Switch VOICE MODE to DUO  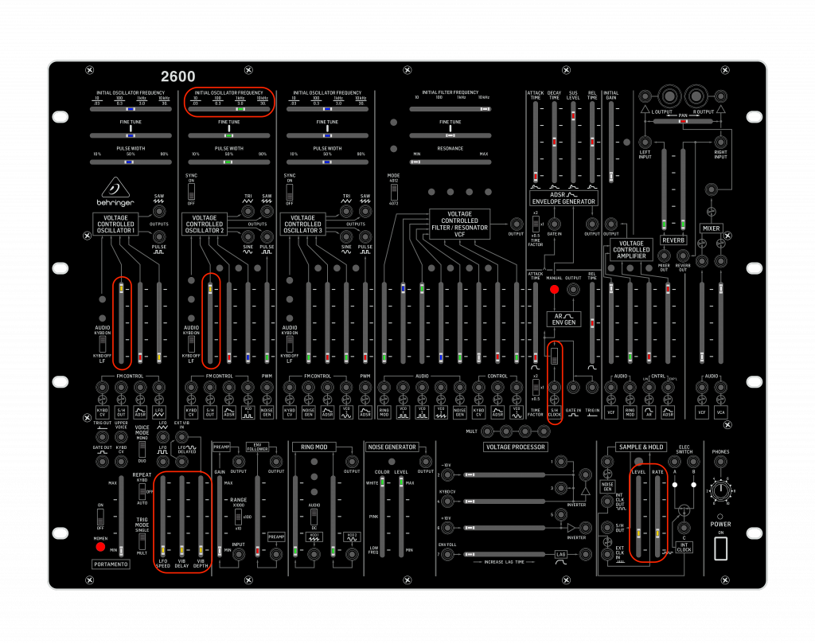pos(142,454)
